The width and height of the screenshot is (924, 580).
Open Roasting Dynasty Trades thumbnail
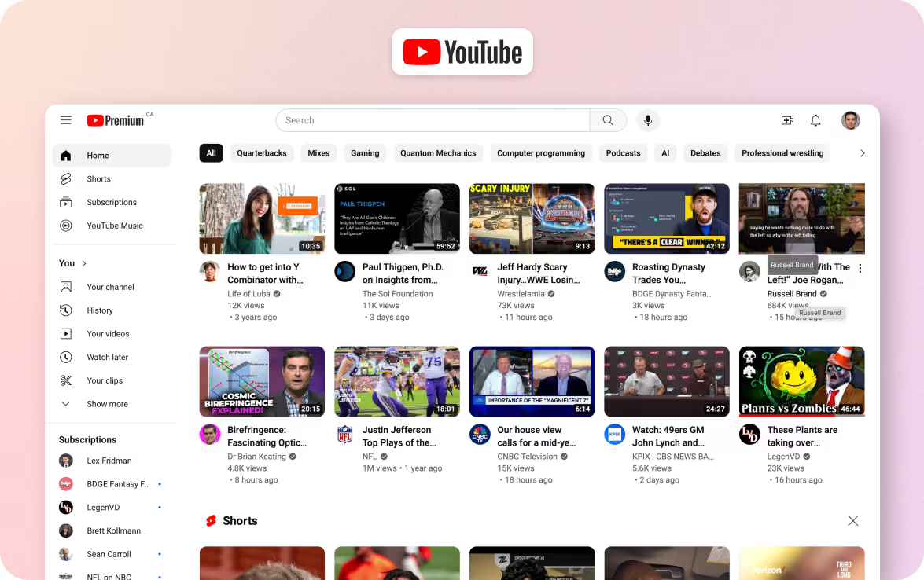click(667, 218)
